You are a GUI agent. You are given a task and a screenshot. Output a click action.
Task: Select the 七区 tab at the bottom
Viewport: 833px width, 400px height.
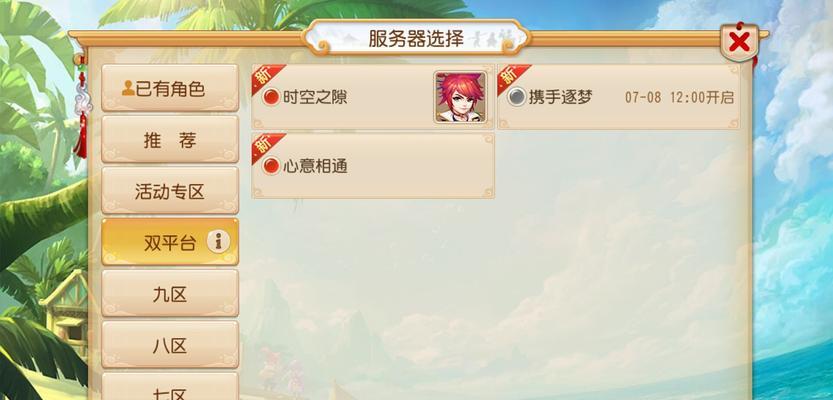point(170,386)
